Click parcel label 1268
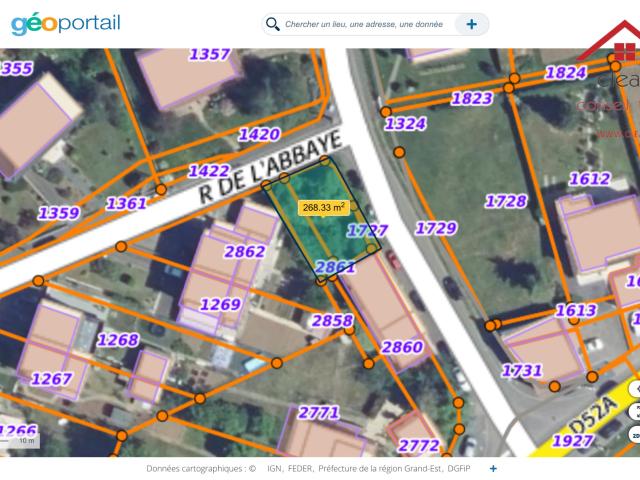The image size is (640, 480). (x=118, y=340)
